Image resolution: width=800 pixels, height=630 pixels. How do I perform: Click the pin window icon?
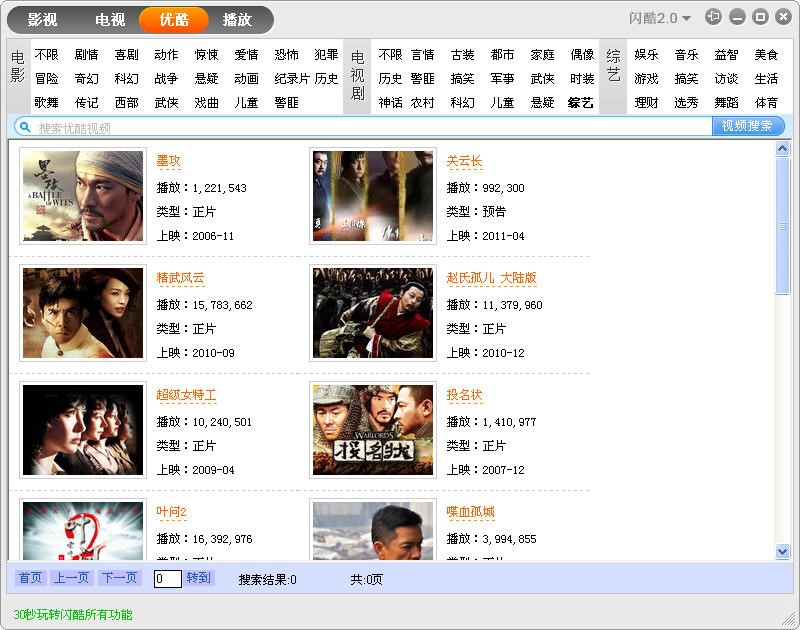point(713,17)
